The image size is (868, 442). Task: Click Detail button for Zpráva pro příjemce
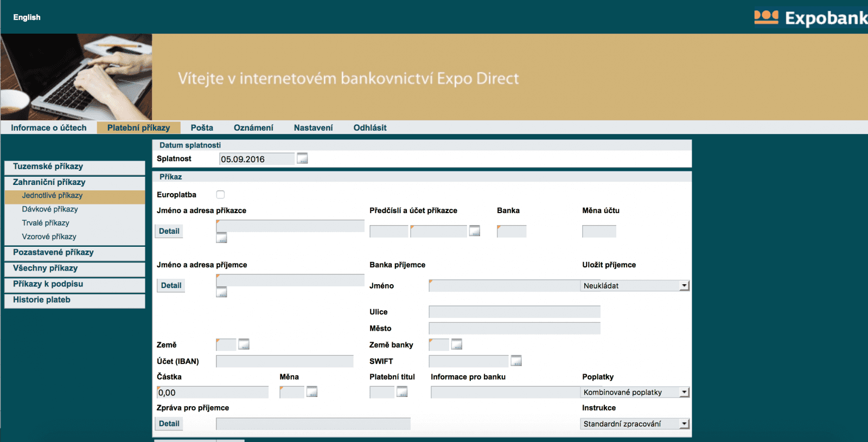pyautogui.click(x=169, y=424)
